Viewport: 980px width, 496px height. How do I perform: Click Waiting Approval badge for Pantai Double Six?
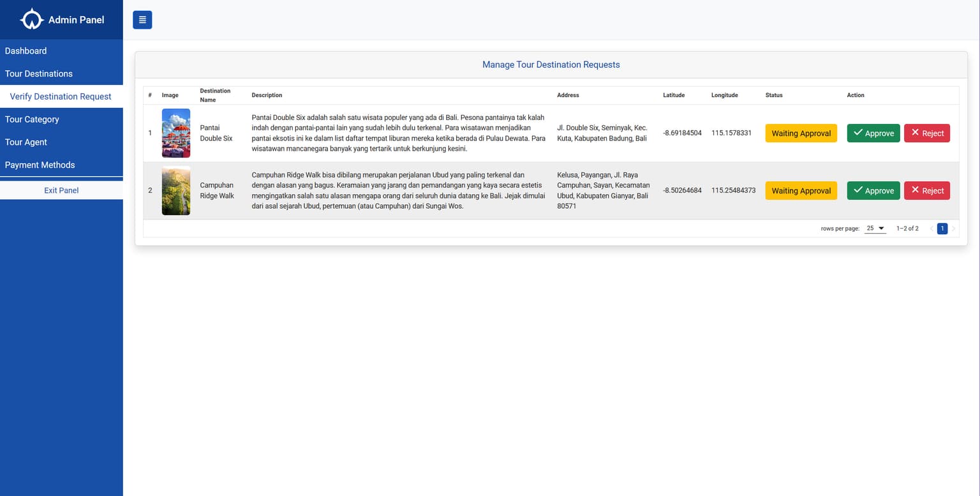[x=801, y=133]
